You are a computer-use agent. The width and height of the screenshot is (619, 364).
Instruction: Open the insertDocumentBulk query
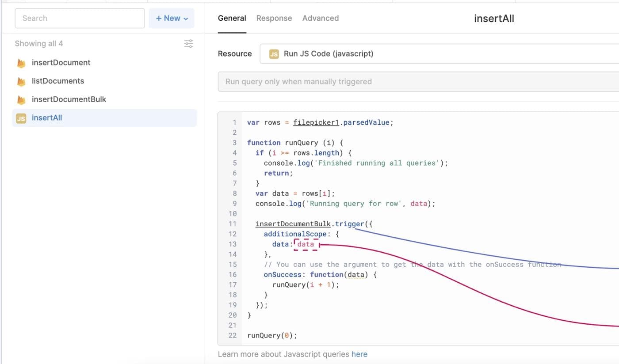[69, 99]
